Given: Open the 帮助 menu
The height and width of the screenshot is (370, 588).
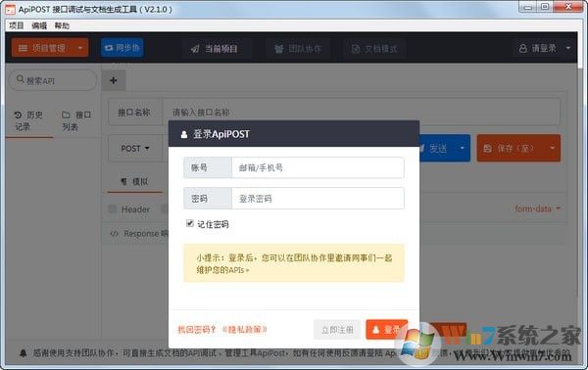Looking at the screenshot, I should tap(62, 25).
